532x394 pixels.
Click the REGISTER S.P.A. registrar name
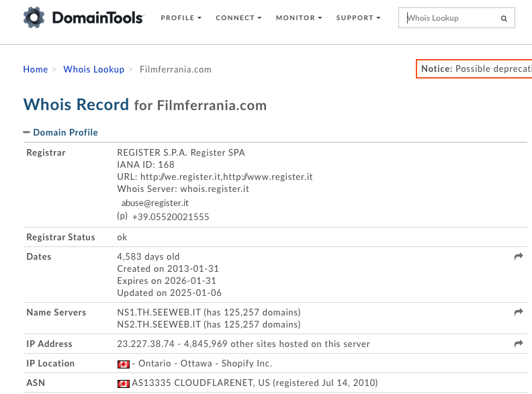pyautogui.click(x=181, y=152)
